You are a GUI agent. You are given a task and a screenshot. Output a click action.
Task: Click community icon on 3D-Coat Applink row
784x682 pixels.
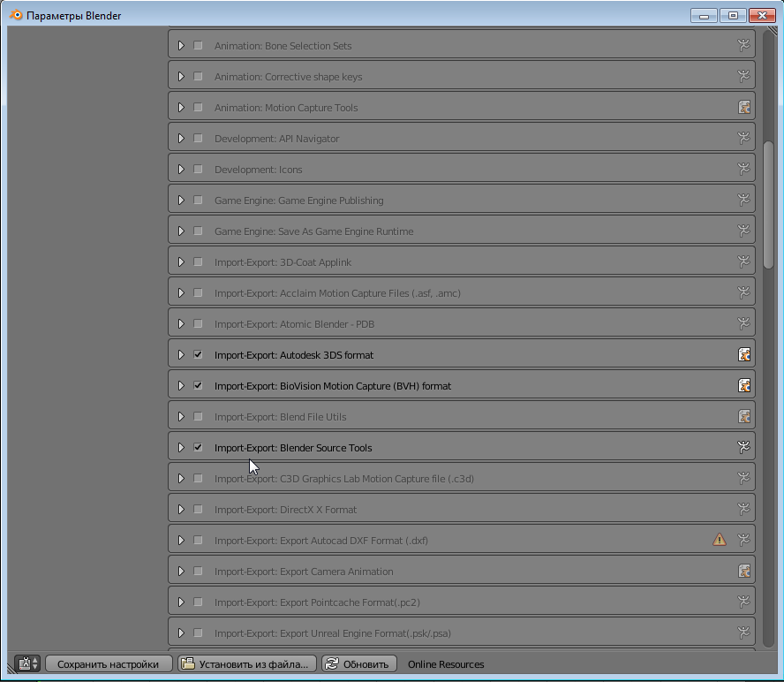(x=743, y=261)
